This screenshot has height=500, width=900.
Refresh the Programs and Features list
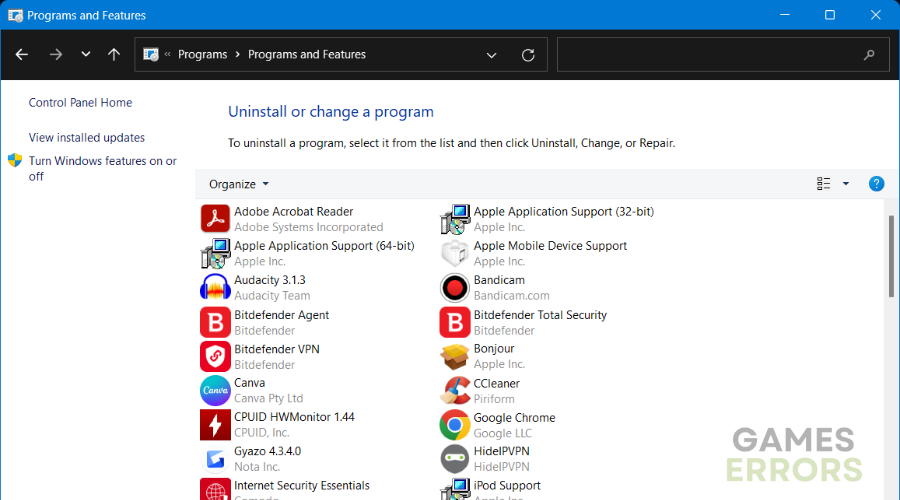[x=528, y=55]
